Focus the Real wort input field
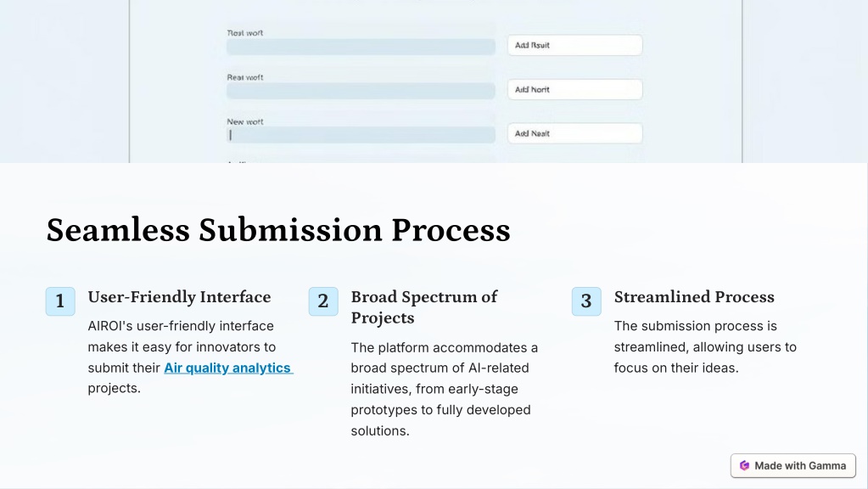 361,47
